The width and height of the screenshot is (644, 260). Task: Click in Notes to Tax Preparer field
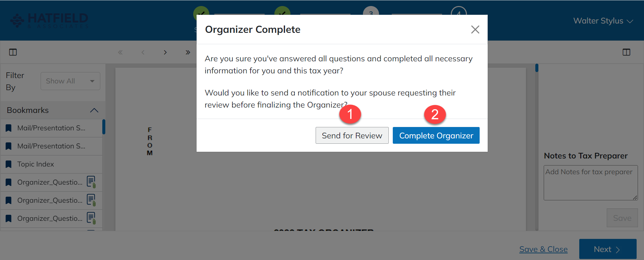tap(590, 182)
